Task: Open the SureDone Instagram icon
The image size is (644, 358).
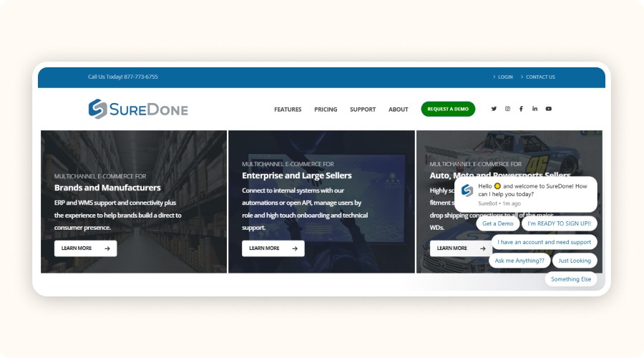Action: point(507,109)
